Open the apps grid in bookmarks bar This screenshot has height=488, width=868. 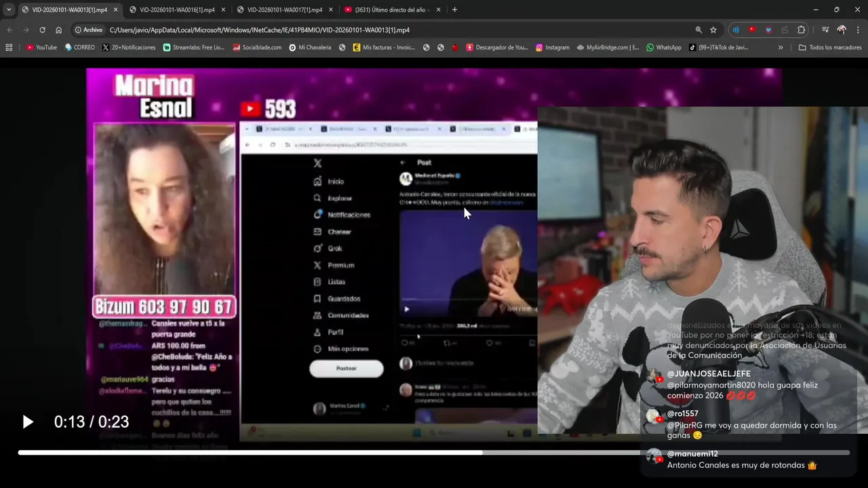coord(9,47)
